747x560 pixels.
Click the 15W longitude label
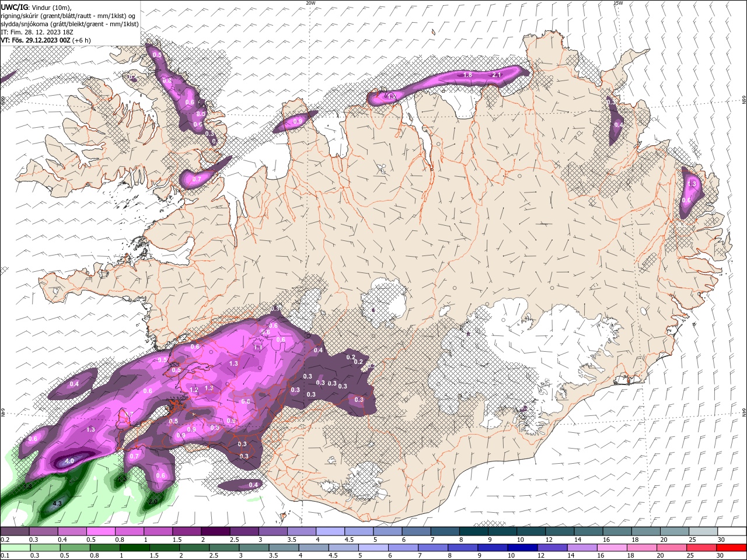[x=618, y=3]
